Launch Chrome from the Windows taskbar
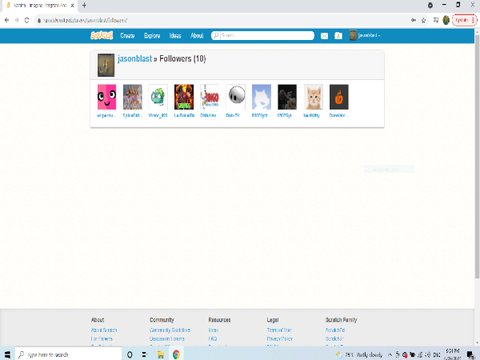The height and width of the screenshot is (360, 480). point(176,354)
